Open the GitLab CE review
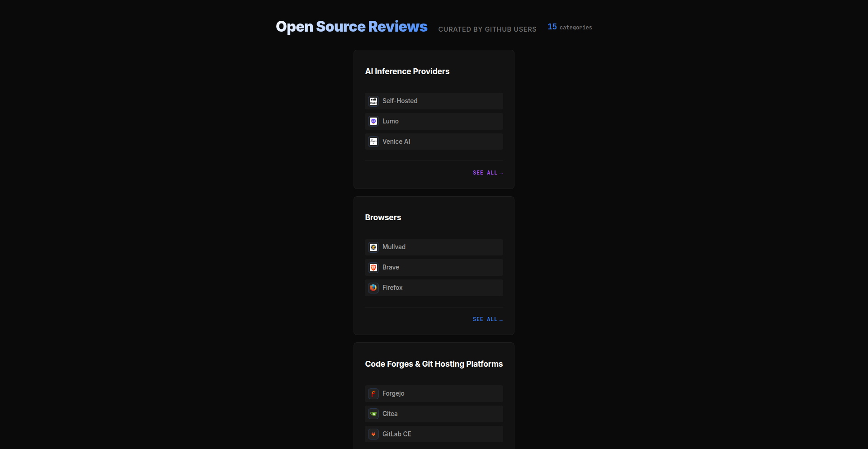The width and height of the screenshot is (868, 449). (x=434, y=434)
